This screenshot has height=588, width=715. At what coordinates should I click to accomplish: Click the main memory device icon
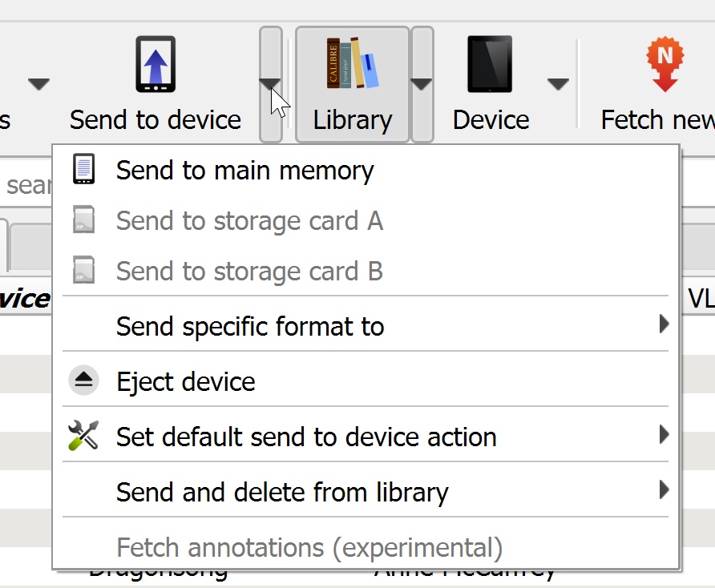83,170
